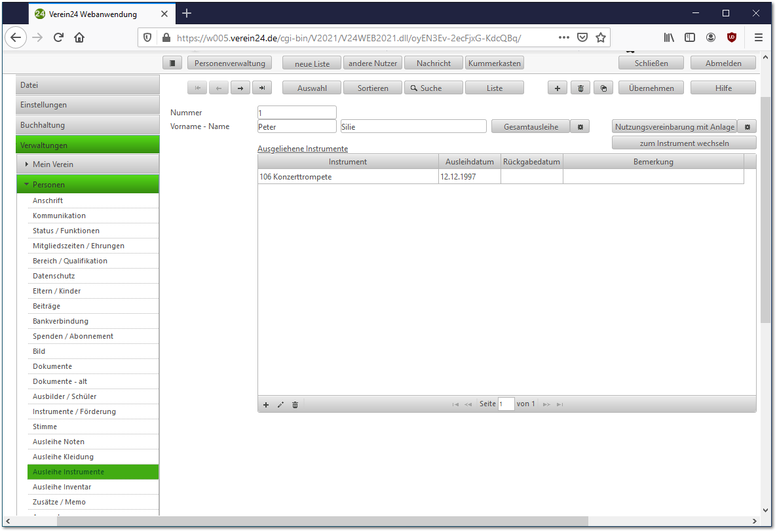Select Bankverbindung in the sidebar

(60, 321)
